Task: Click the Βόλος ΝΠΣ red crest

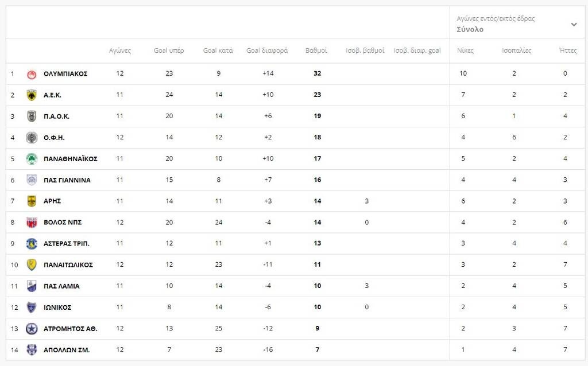Action: tap(32, 223)
